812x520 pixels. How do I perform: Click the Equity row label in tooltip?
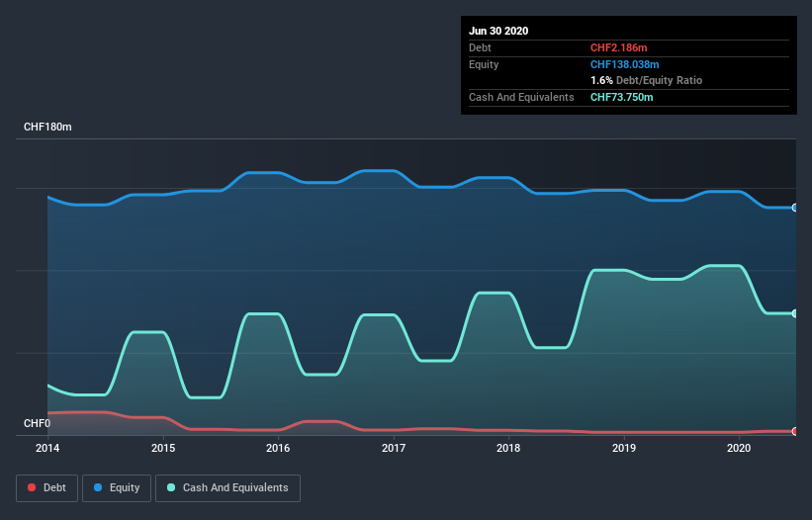[484, 64]
